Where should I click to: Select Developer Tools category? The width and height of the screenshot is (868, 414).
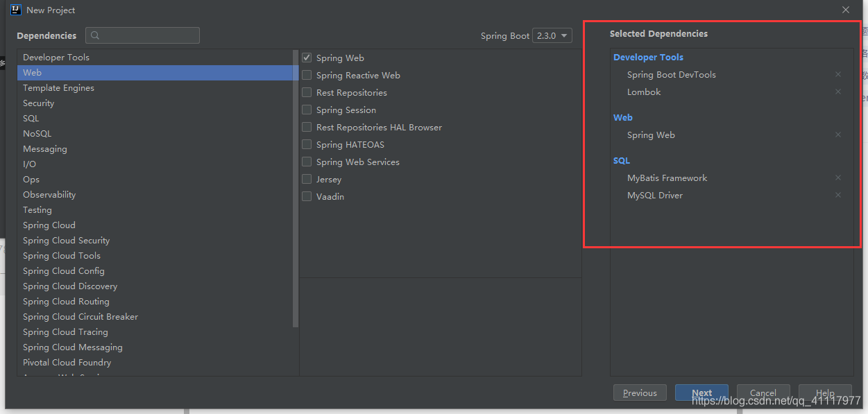[x=155, y=57]
